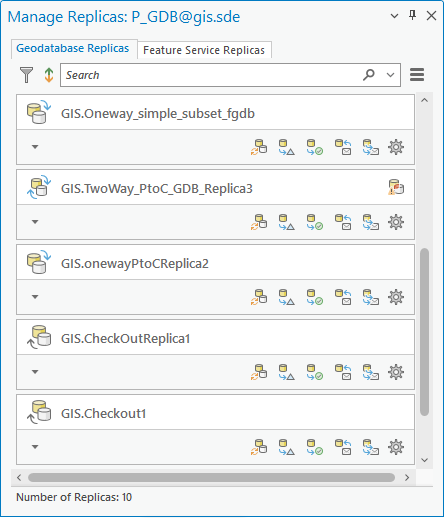Synchronize changes for GIS.Oneway_simple_subset_fgdb replica
The width and height of the screenshot is (444, 518).
coord(259,147)
